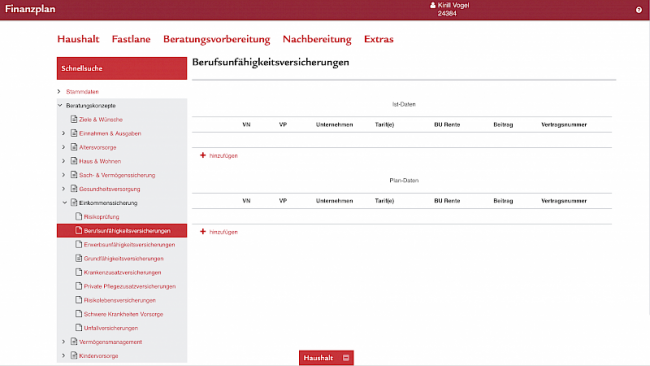Expand the Vermögensmanagement node
This screenshot has width=650, height=366.
click(x=63, y=342)
